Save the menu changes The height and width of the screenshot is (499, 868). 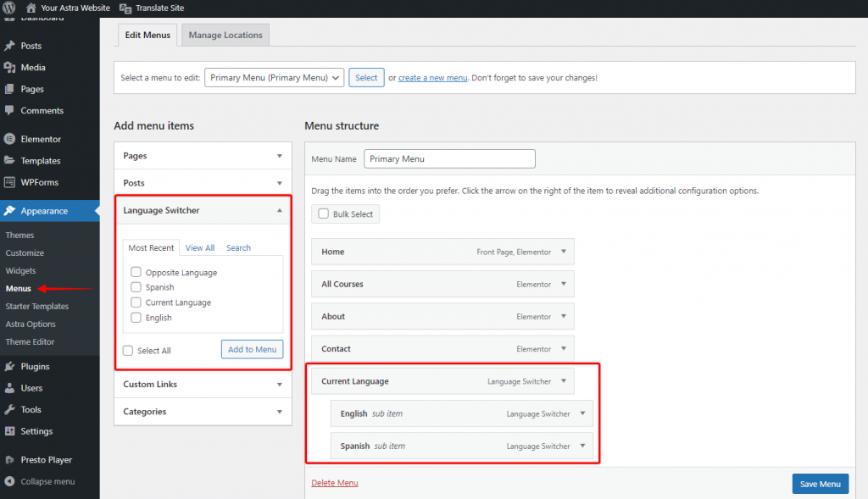[x=820, y=483]
